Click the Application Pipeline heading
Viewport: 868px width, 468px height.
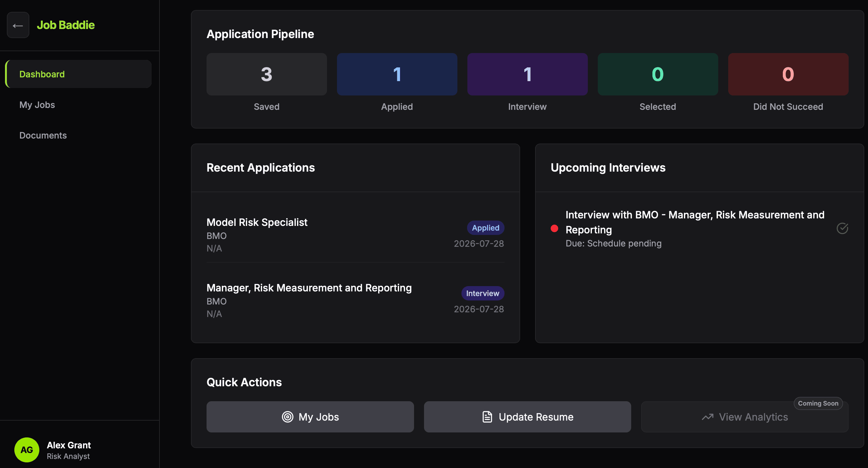point(260,34)
